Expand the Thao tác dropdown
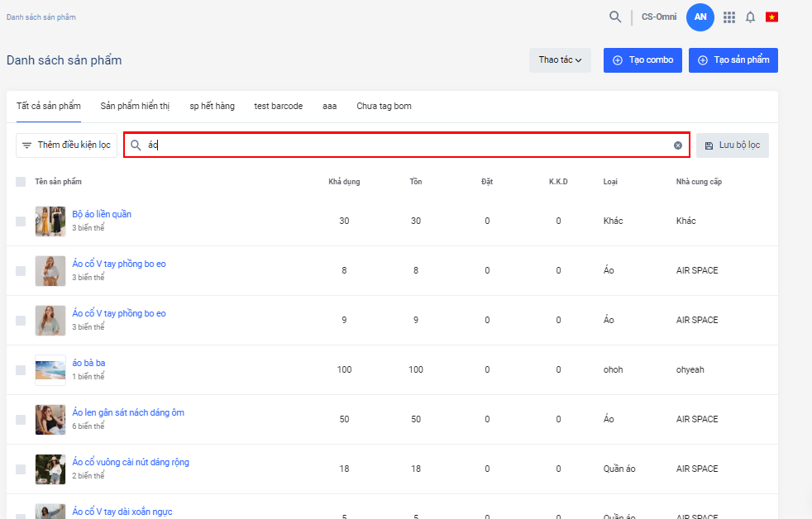812x519 pixels. (x=560, y=60)
